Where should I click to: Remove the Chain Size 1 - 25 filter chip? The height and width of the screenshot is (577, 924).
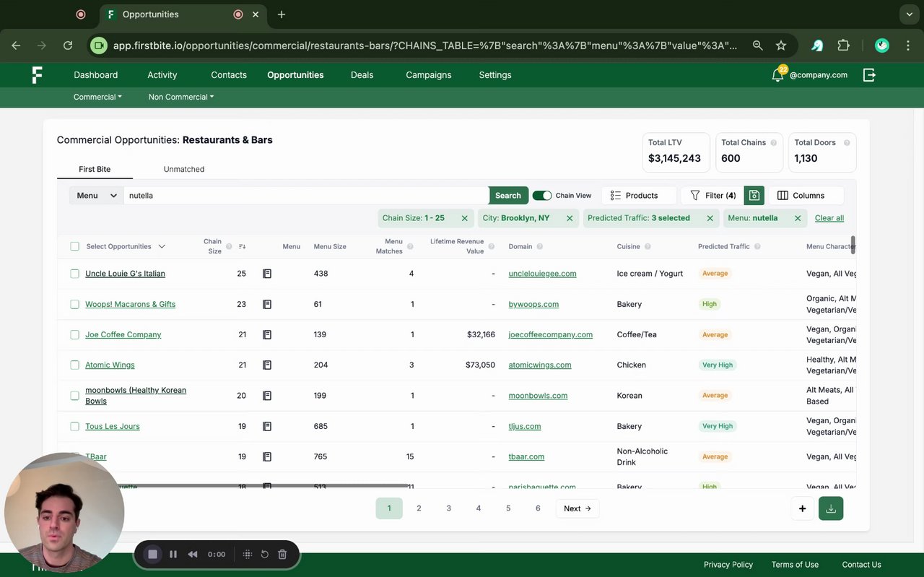click(464, 218)
